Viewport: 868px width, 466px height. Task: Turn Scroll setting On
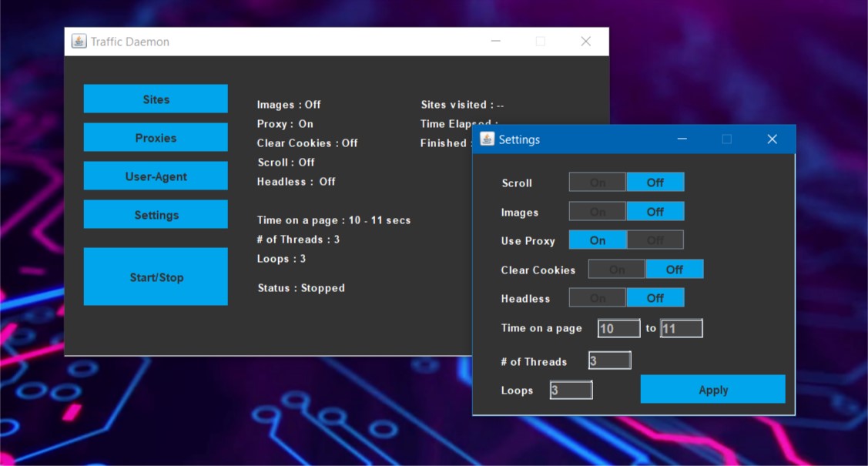(x=598, y=183)
